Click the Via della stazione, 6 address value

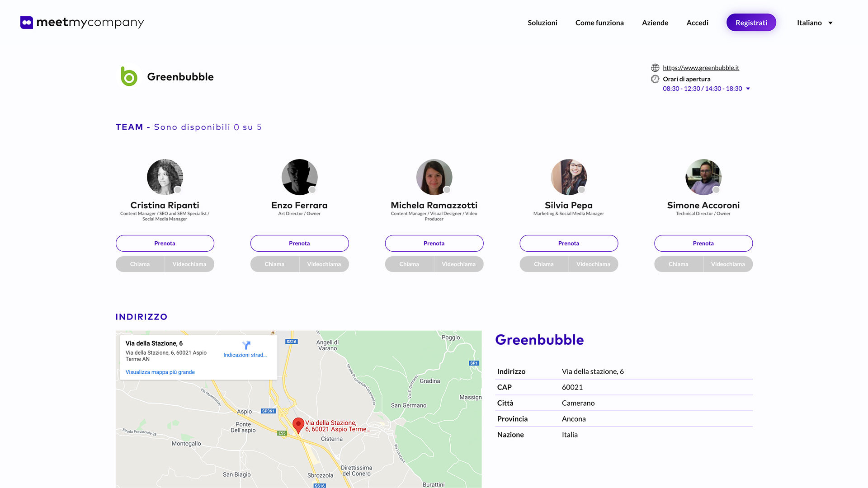(593, 371)
